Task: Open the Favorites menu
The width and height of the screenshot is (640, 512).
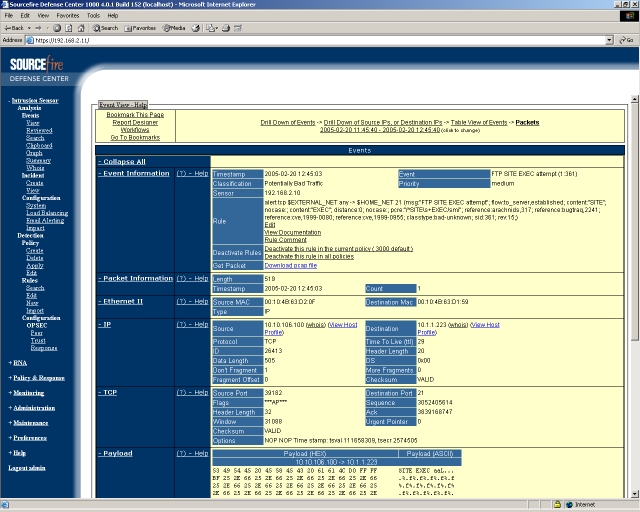Action: 67,16
